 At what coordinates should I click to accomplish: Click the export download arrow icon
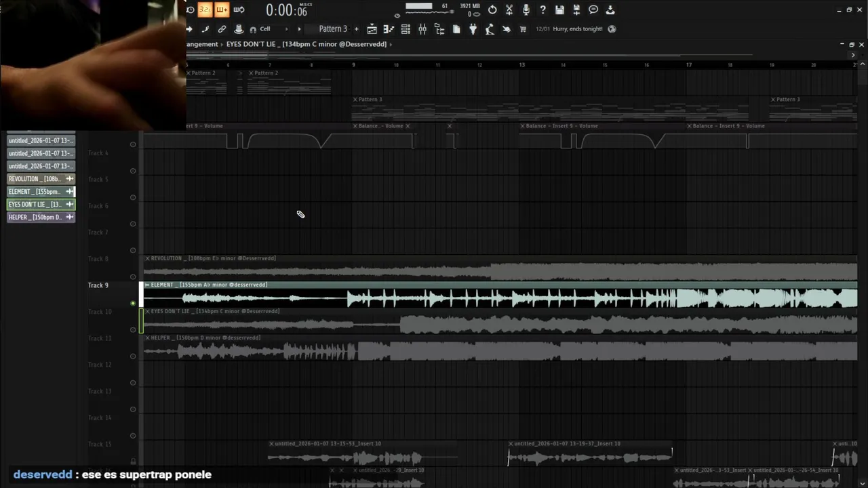coord(610,9)
